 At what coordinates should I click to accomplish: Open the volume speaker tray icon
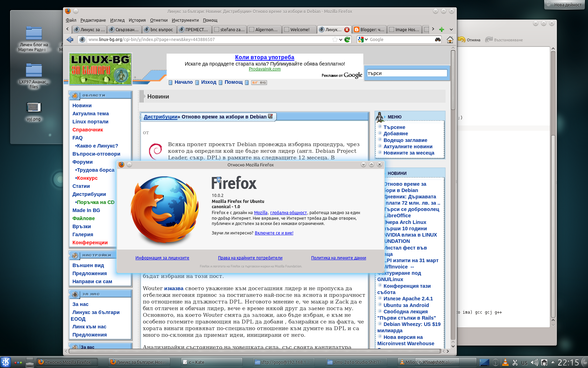coord(534,362)
